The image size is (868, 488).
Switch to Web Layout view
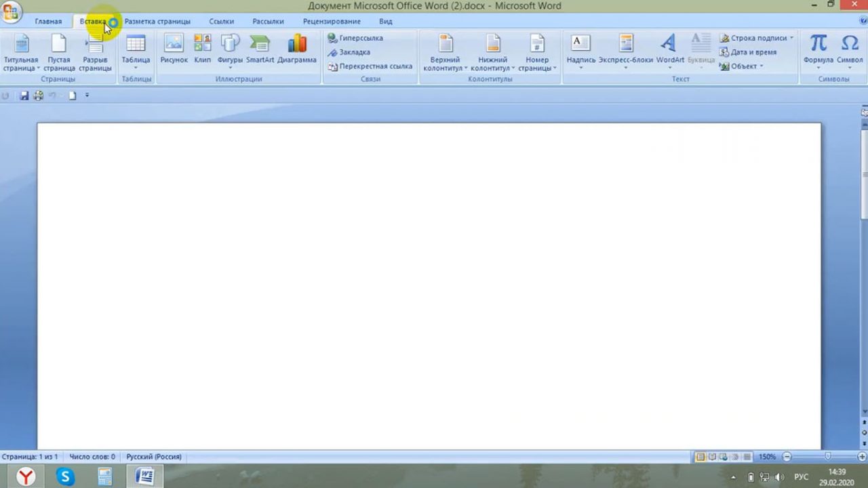[x=724, y=457]
